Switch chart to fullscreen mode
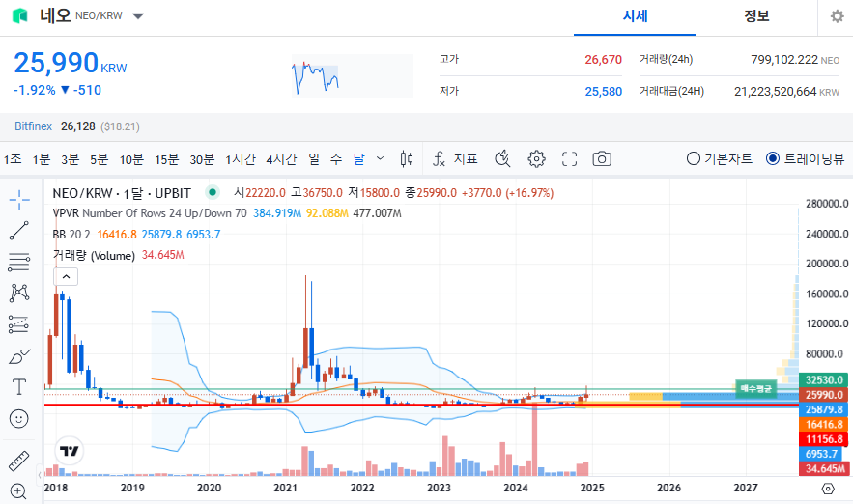This screenshot has height=504, width=853. tap(569, 158)
